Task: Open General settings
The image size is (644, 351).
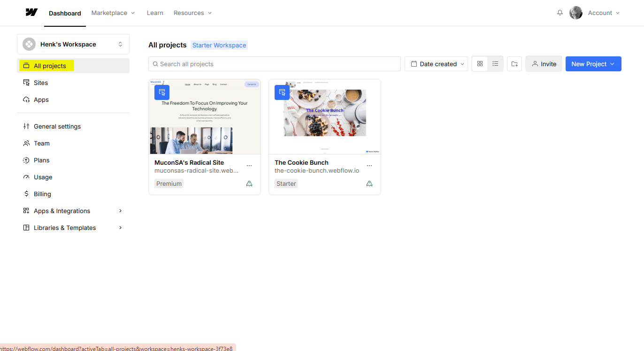Action: [73, 126]
